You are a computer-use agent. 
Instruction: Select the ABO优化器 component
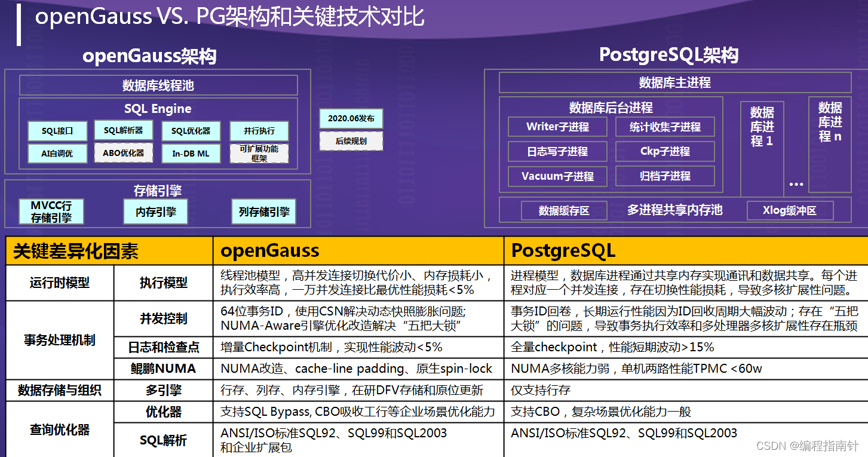(x=123, y=153)
